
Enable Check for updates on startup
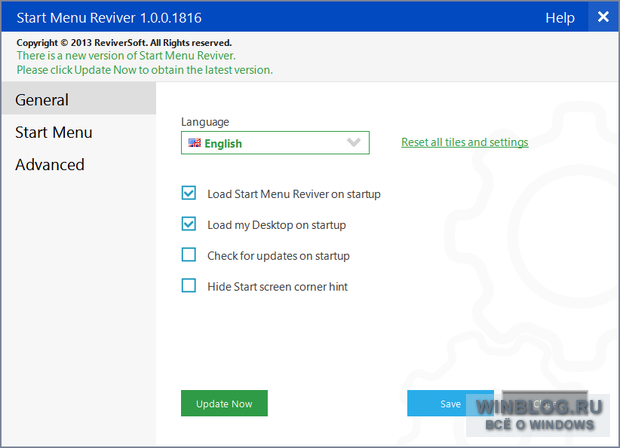point(189,255)
